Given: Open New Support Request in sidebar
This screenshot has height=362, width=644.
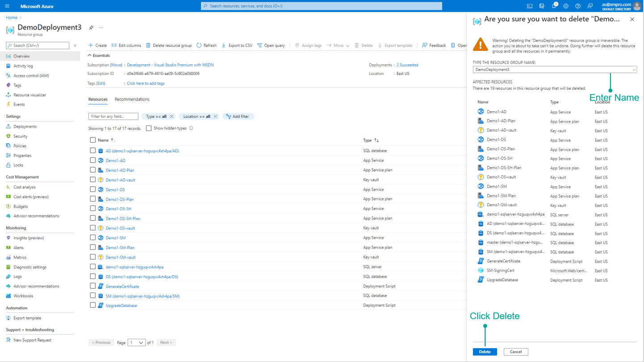Looking at the screenshot, I should [32, 340].
